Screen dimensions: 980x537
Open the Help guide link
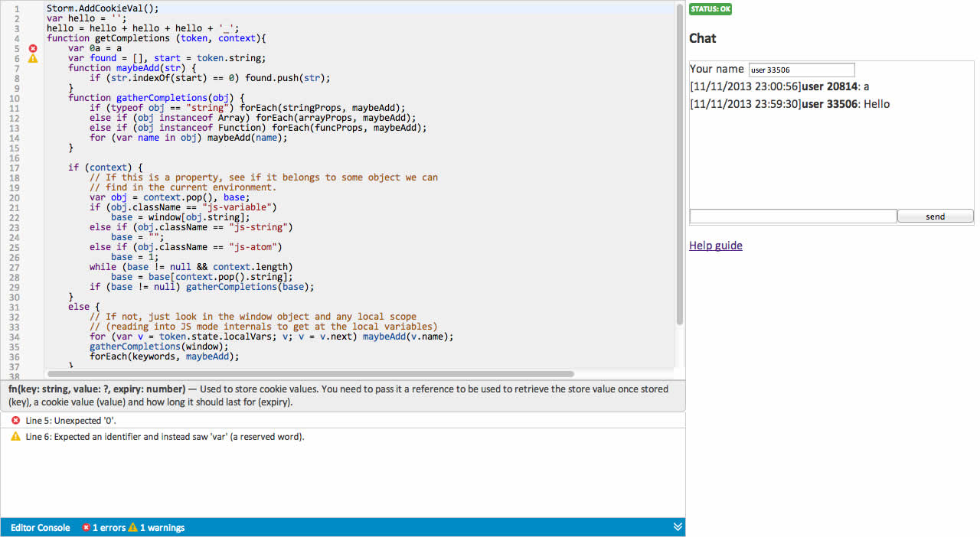click(x=716, y=246)
